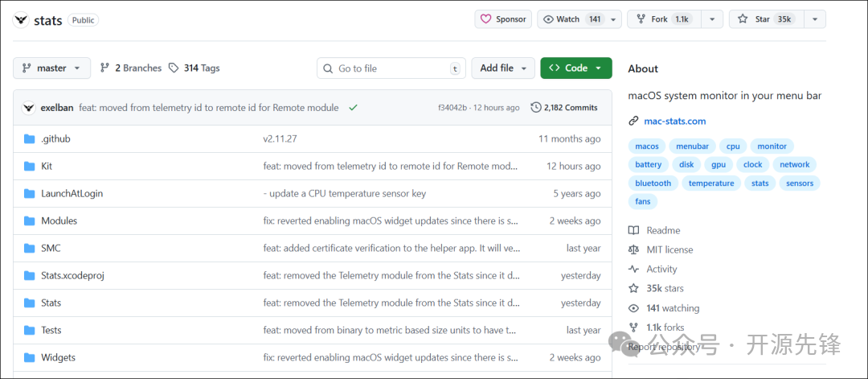Image resolution: width=868 pixels, height=379 pixels.
Task: Open the mac-stats.com website link
Action: [674, 122]
